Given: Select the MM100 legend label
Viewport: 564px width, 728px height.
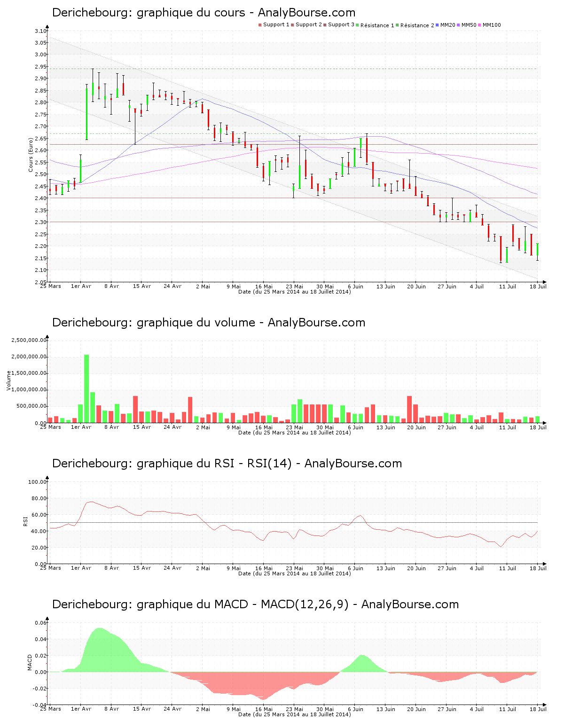Looking at the screenshot, I should (492, 25).
